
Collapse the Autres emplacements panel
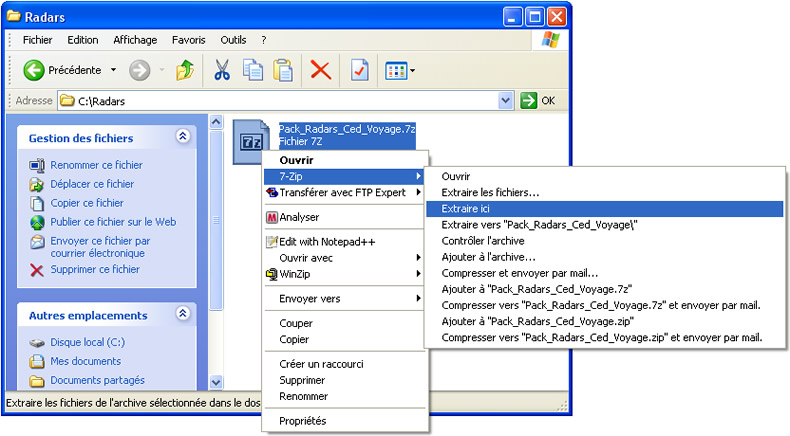182,314
